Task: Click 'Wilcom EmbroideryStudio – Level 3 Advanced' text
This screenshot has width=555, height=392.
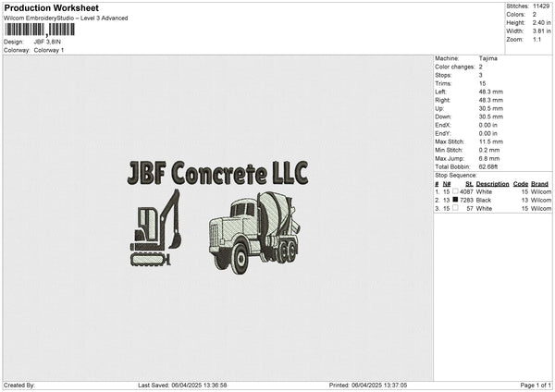Action: 66,18
